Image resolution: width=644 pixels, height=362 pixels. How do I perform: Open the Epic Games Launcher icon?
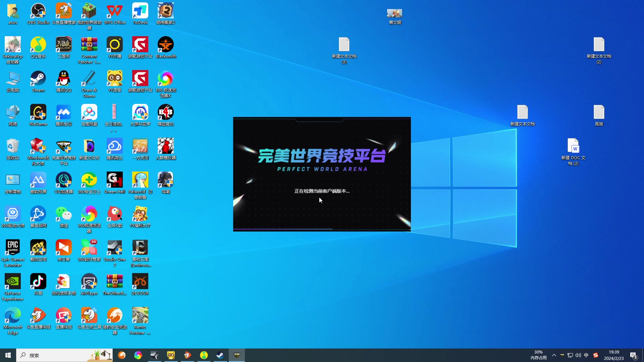tap(13, 253)
